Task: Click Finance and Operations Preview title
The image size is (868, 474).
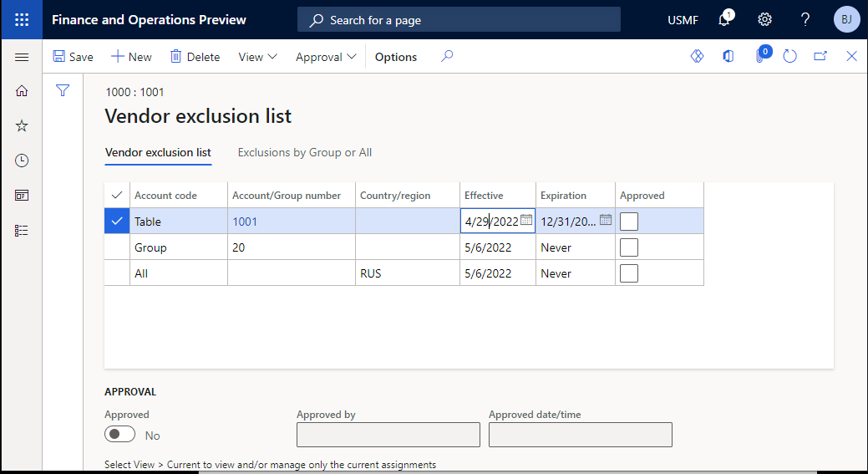Action: 149,20
